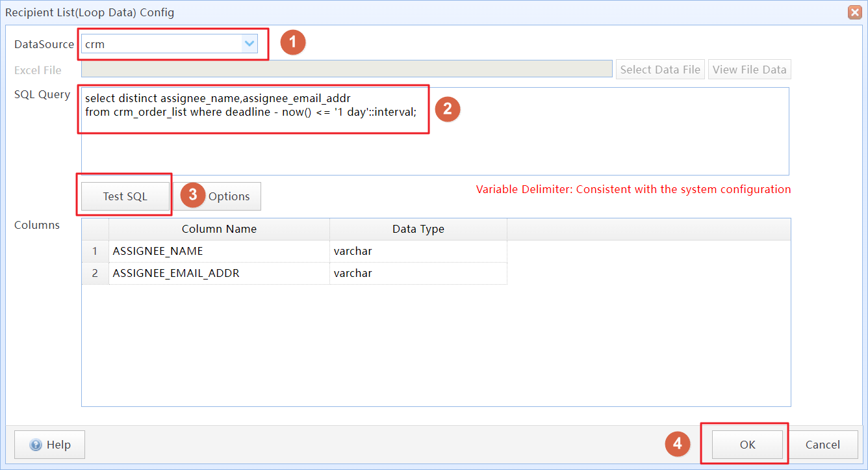Click the SQL Query label
The height and width of the screenshot is (470, 868).
[42, 95]
